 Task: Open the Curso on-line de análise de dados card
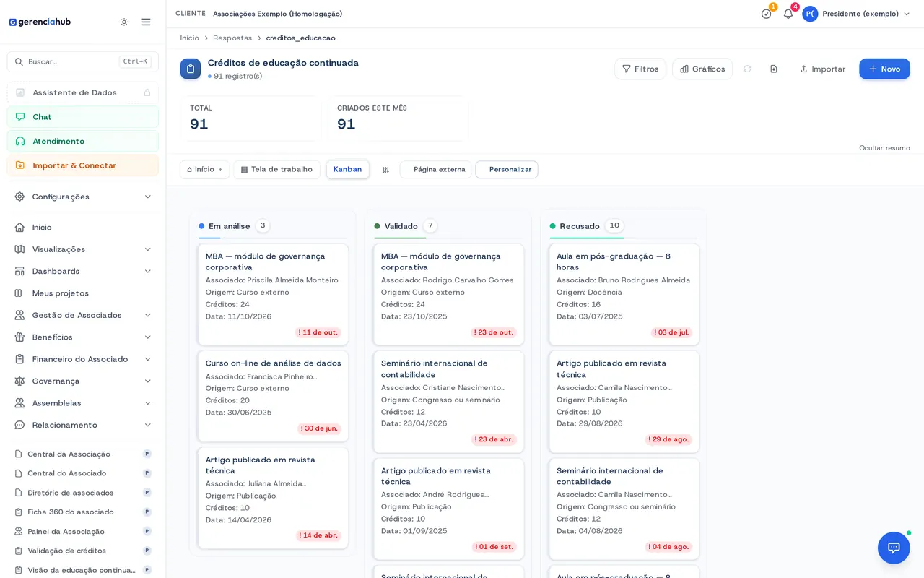pyautogui.click(x=273, y=396)
